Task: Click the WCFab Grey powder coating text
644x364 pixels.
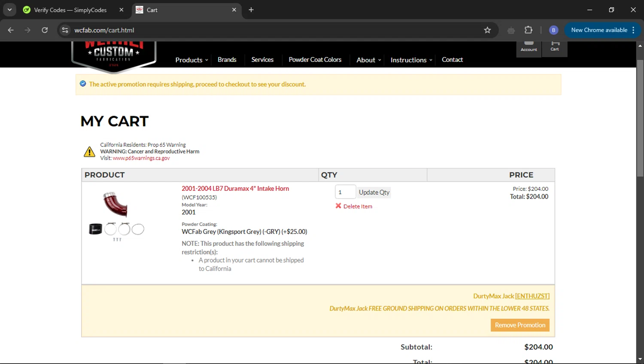Action: pos(244,232)
